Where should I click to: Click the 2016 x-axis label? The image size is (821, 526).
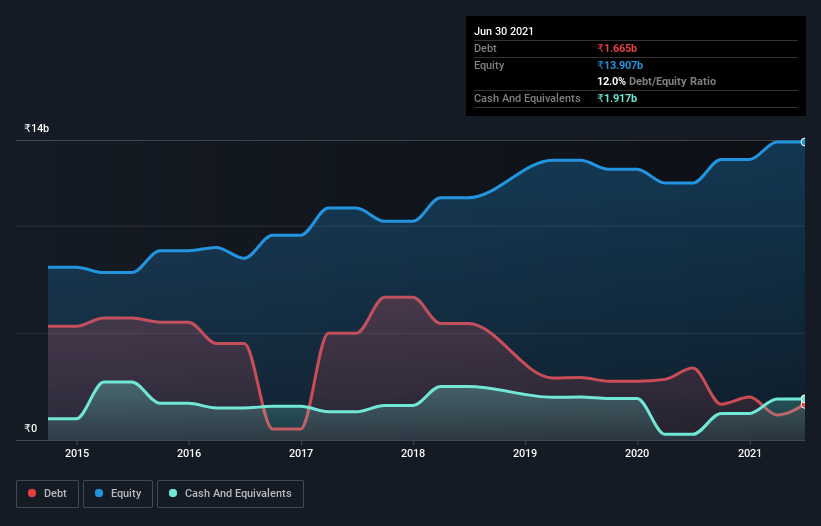point(189,453)
